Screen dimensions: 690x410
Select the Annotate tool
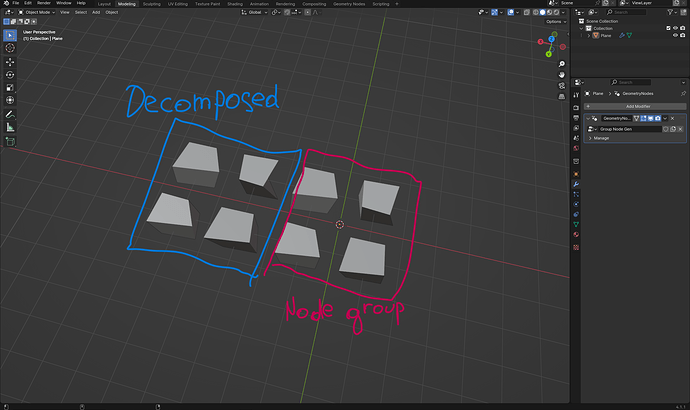(x=10, y=114)
